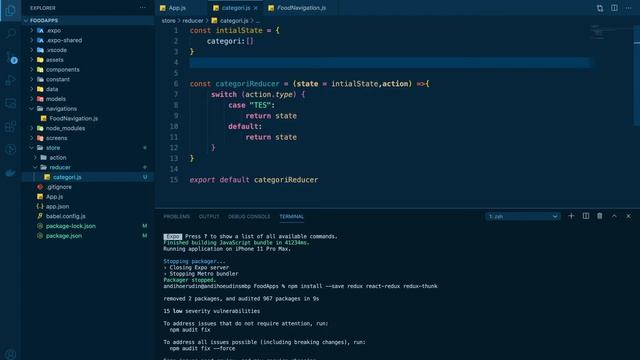Viewport: 640px width, 360px height.
Task: Click 'categoriReducer' on export line
Action: (x=286, y=180)
